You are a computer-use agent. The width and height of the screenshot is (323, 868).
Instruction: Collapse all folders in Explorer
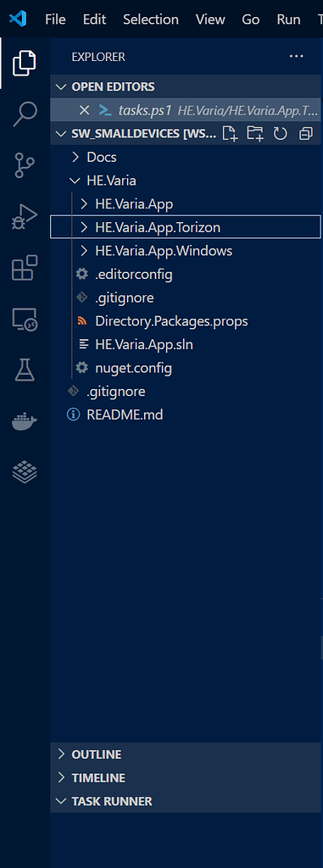pos(305,133)
